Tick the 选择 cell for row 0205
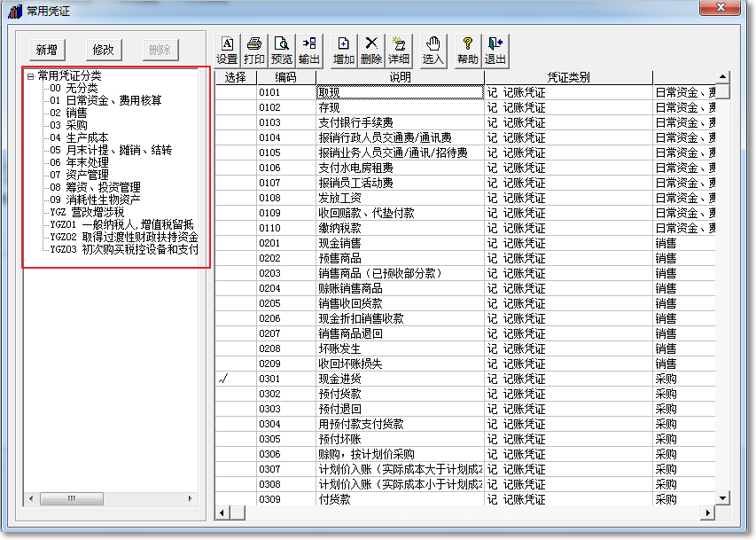Image resolution: width=756 pixels, height=540 pixels. 235,303
